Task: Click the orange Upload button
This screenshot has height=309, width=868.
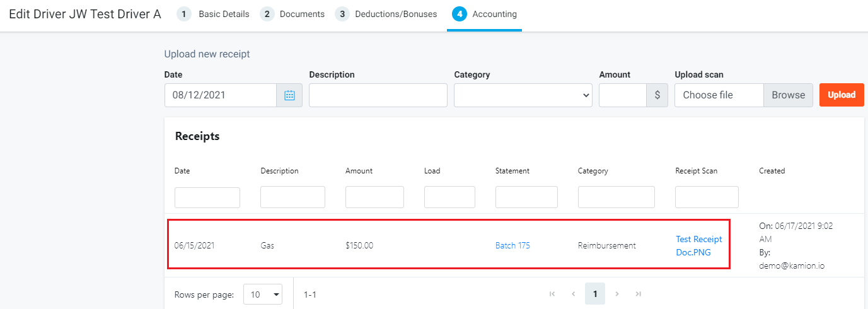Action: tap(842, 95)
